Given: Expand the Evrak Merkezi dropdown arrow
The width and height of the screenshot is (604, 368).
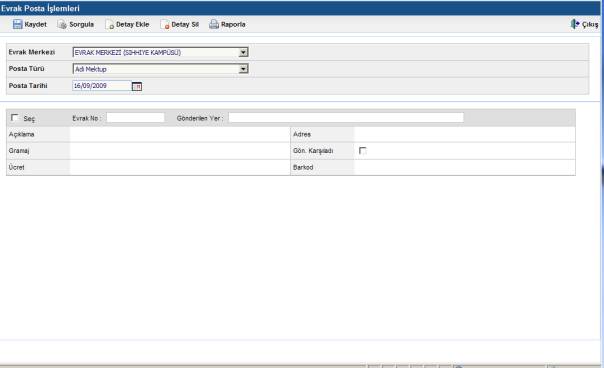Looking at the screenshot, I should coord(243,52).
